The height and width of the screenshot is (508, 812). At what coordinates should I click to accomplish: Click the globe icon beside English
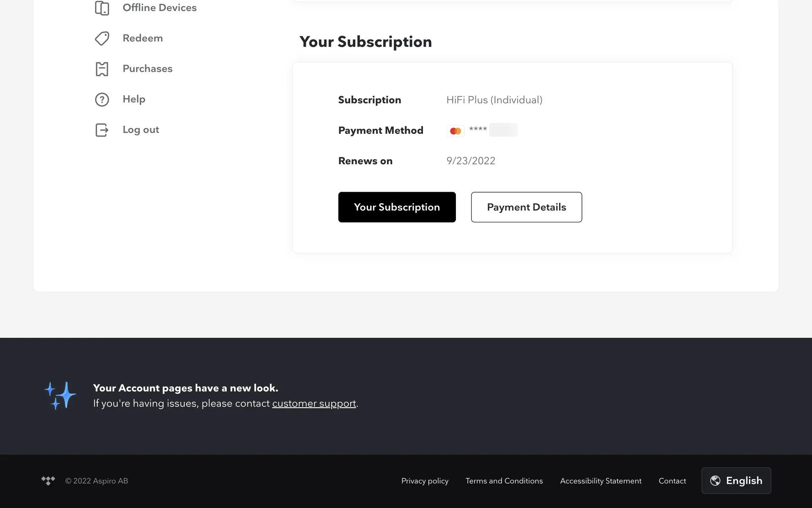point(715,480)
